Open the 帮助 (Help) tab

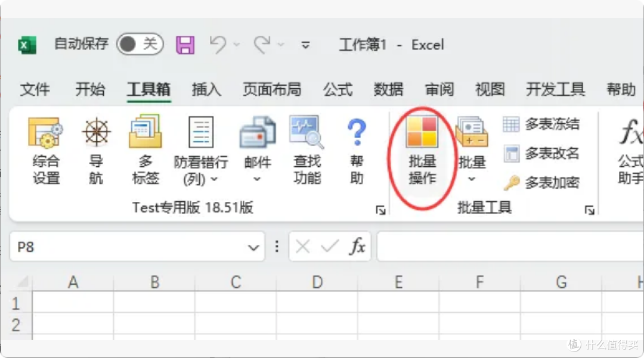pos(621,89)
